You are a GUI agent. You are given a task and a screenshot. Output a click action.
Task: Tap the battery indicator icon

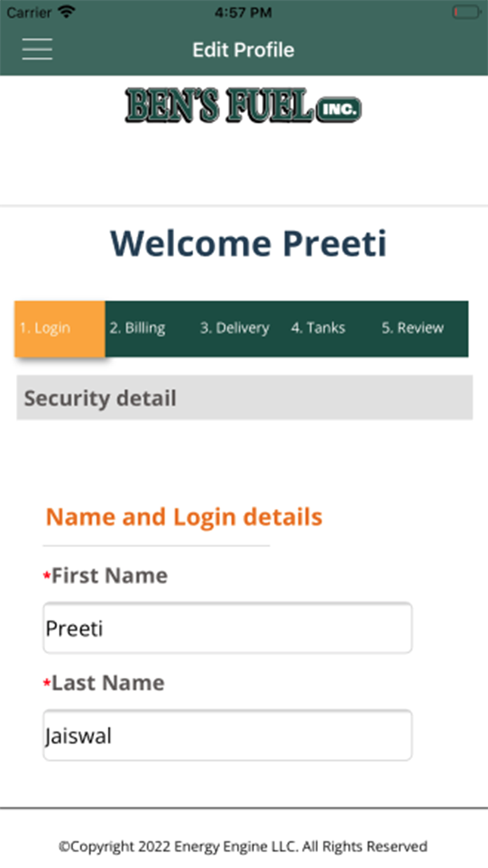(x=465, y=12)
